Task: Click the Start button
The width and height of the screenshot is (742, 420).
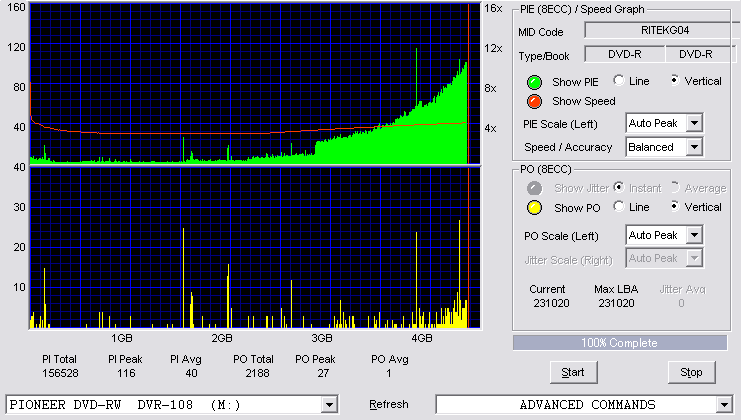Action: 574,373
